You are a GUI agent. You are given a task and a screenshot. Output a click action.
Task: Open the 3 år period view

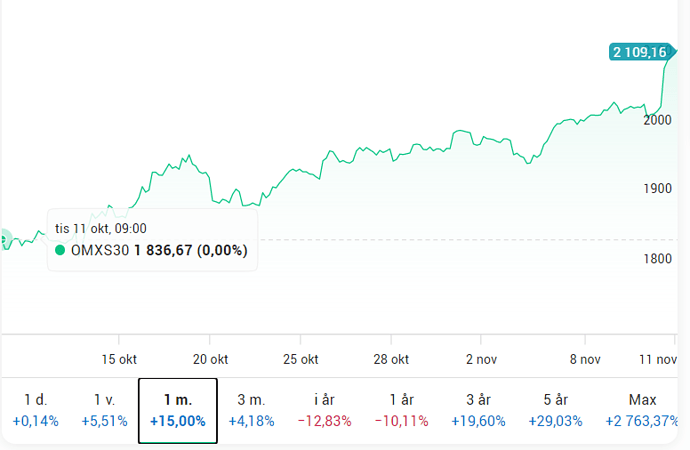[x=478, y=410]
